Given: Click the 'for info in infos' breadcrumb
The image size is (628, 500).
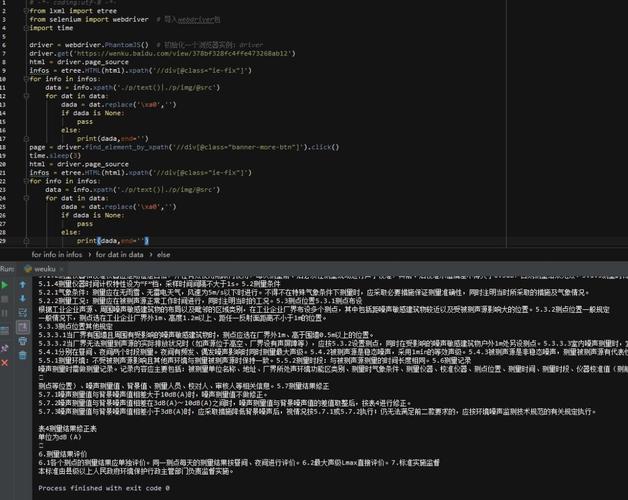Looking at the screenshot, I should (56, 254).
